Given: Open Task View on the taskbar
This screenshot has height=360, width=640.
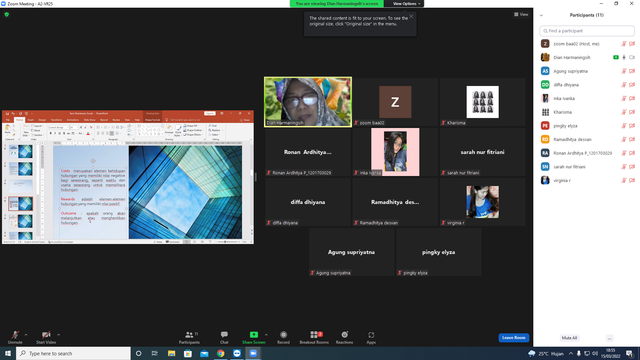Looking at the screenshot, I should pyautogui.click(x=155, y=353).
